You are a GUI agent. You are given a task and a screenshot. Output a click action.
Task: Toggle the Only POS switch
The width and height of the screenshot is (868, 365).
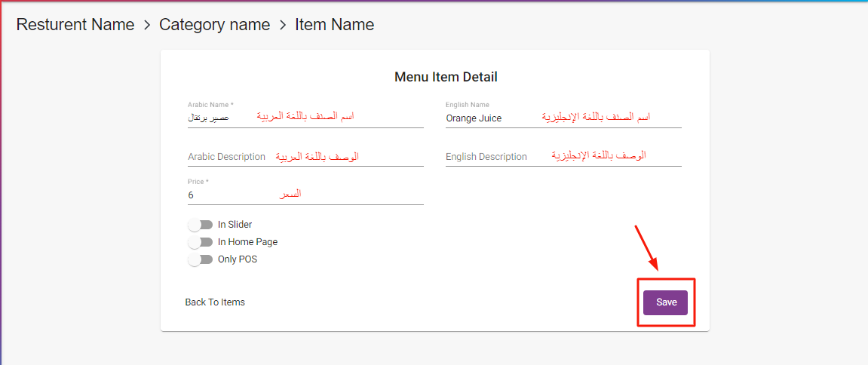click(x=200, y=259)
